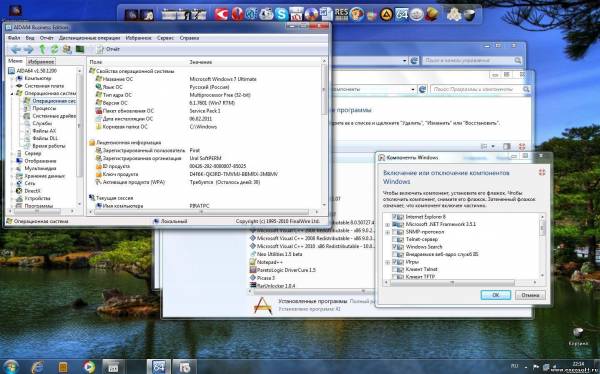Click the trash bin icon in the dock
600x374 pixels.
[x=469, y=15]
